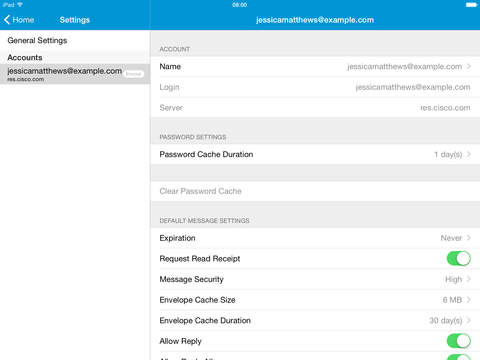Viewport: 480px width, 360px height.
Task: Toggle the partially visible bottom switch
Action: click(459, 357)
